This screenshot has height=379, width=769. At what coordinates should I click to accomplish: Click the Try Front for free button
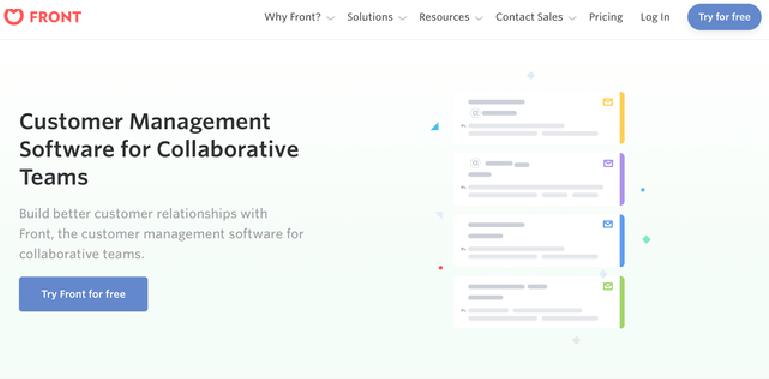pos(83,294)
